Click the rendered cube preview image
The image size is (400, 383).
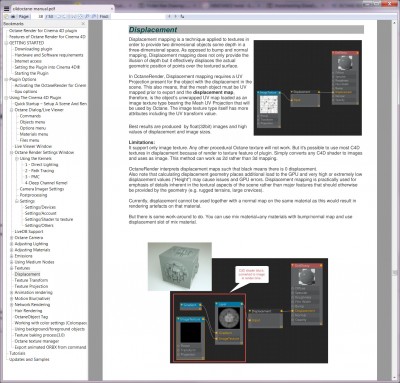pyautogui.click(x=180, y=266)
